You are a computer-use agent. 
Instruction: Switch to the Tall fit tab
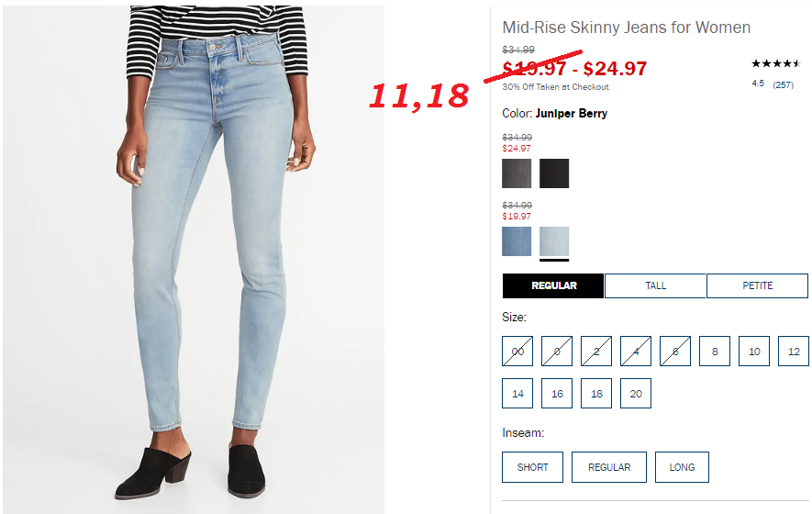click(x=655, y=285)
